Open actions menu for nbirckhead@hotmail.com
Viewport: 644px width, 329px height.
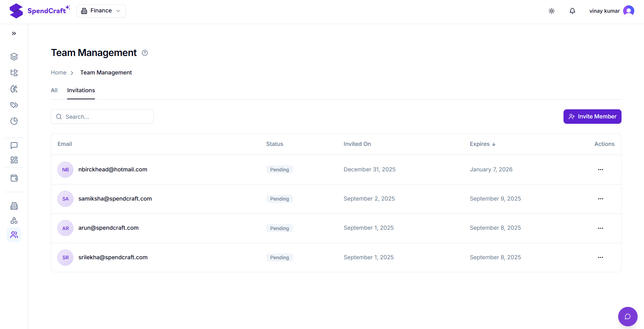click(x=600, y=170)
